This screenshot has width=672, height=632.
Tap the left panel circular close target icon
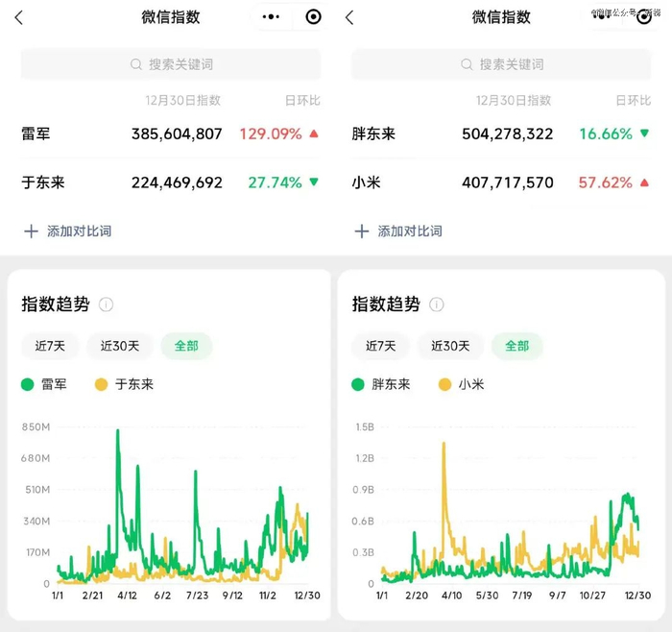click(x=313, y=16)
